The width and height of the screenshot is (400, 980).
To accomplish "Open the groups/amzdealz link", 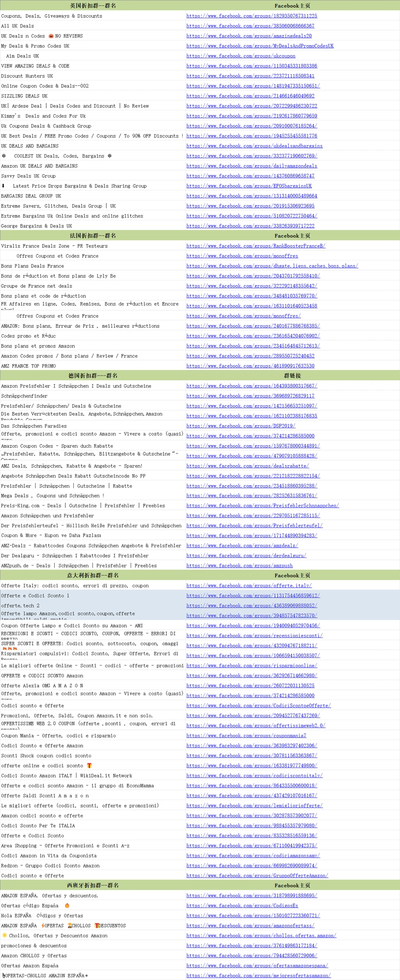I will point(242,546).
